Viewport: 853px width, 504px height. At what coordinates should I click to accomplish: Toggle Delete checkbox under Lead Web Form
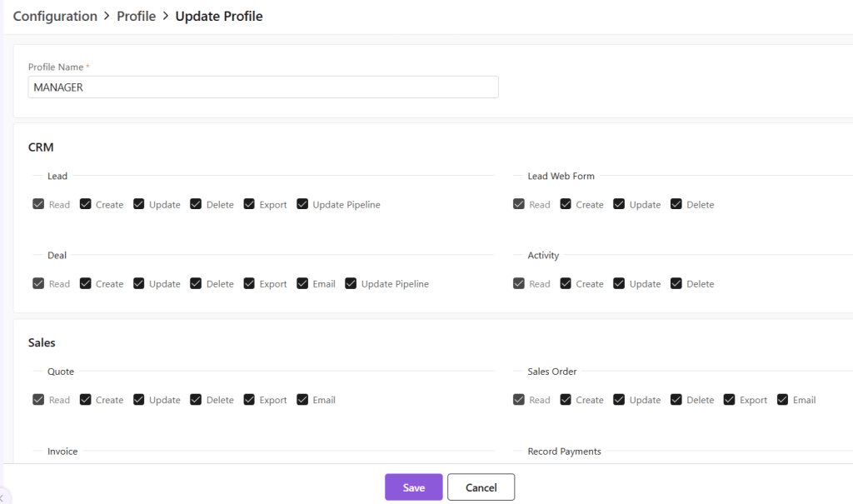coord(676,204)
